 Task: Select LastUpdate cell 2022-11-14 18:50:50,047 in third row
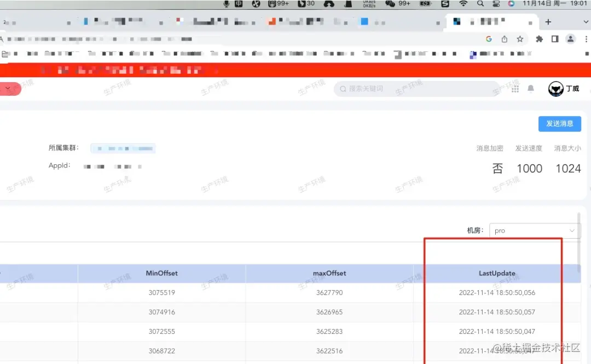[497, 332]
